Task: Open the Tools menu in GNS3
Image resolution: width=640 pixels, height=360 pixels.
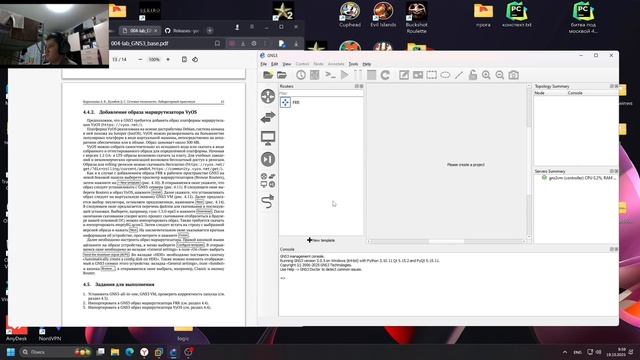Action: (x=353, y=64)
